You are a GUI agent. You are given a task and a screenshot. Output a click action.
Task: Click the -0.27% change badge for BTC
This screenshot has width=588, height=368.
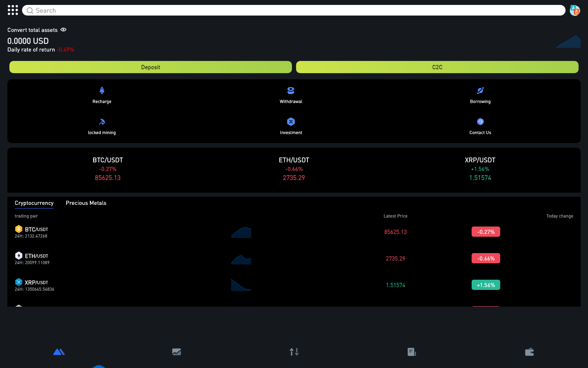(486, 232)
